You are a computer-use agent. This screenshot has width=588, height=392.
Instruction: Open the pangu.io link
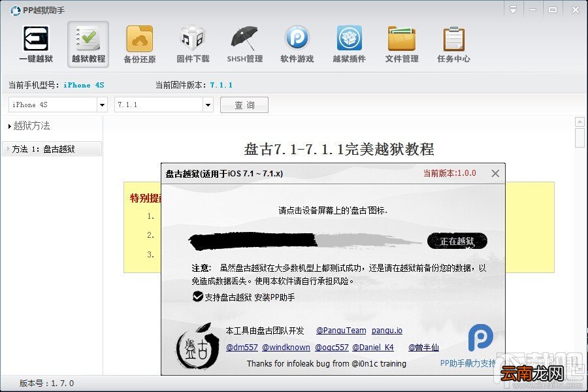(387, 331)
